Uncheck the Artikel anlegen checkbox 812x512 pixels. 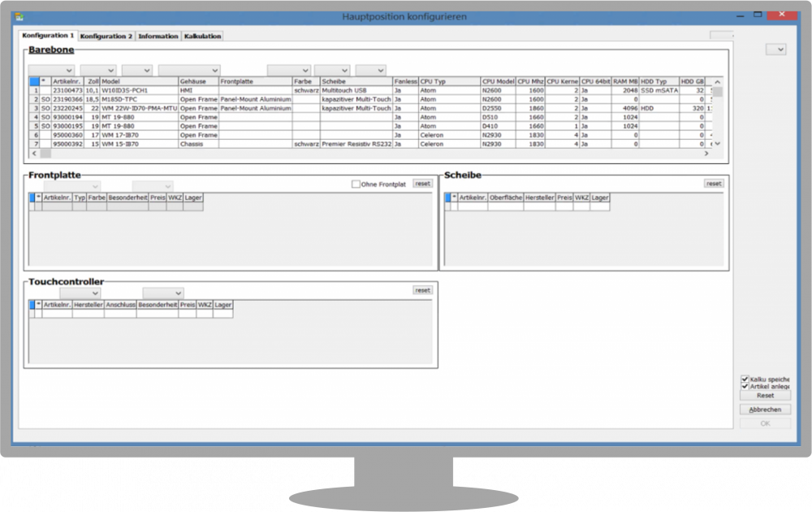click(x=745, y=387)
